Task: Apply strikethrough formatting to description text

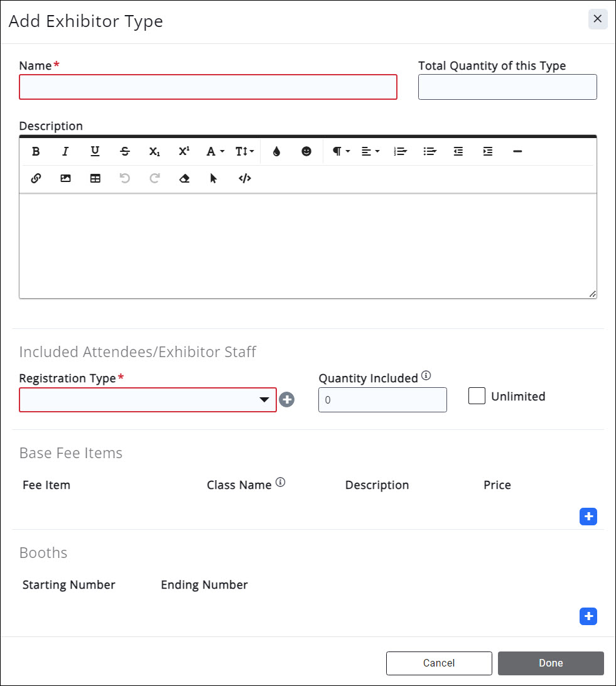Action: point(125,151)
